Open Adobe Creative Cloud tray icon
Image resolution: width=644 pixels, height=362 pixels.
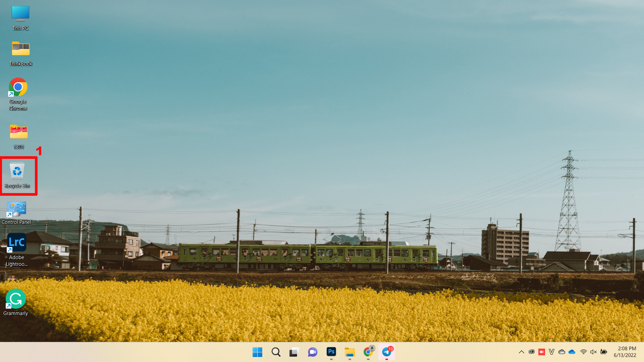point(531,352)
